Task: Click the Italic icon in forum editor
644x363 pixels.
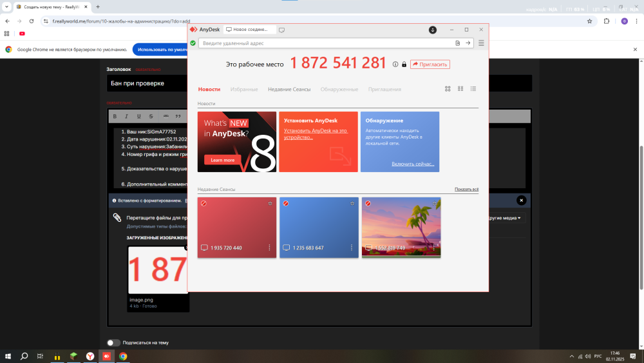Action: (x=126, y=116)
